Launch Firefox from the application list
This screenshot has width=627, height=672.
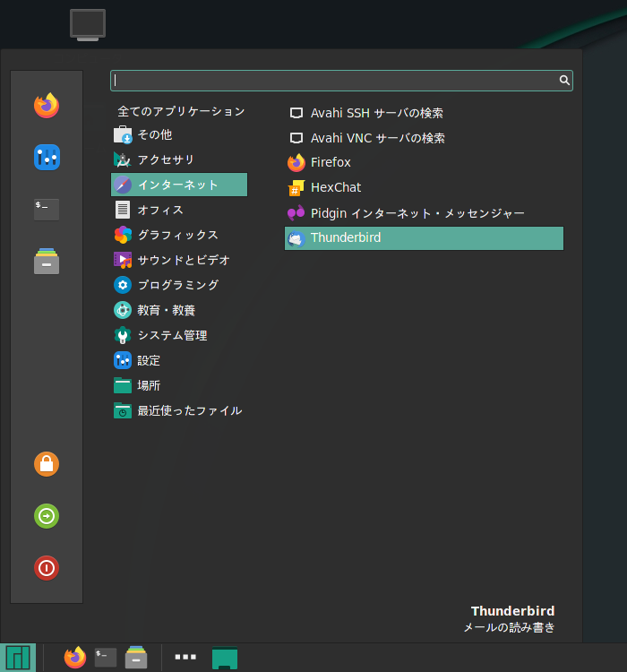click(424, 162)
